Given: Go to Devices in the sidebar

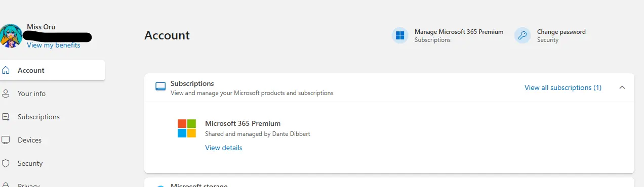Looking at the screenshot, I should (29, 140).
